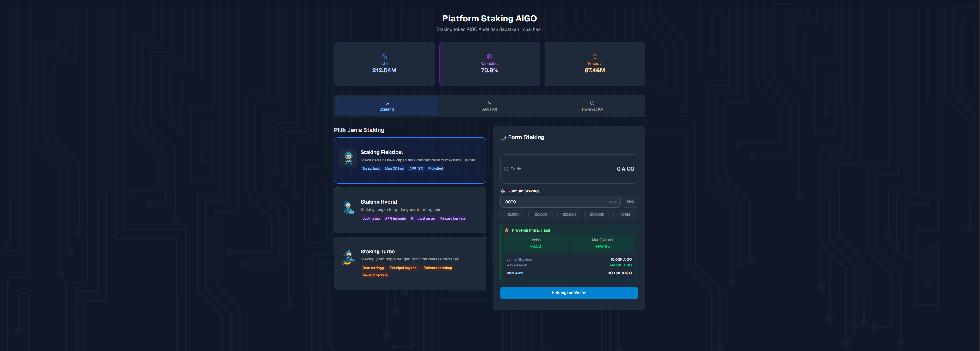Image resolution: width=980 pixels, height=351 pixels.
Task: Click the Total coins icon
Action: coord(384,56)
